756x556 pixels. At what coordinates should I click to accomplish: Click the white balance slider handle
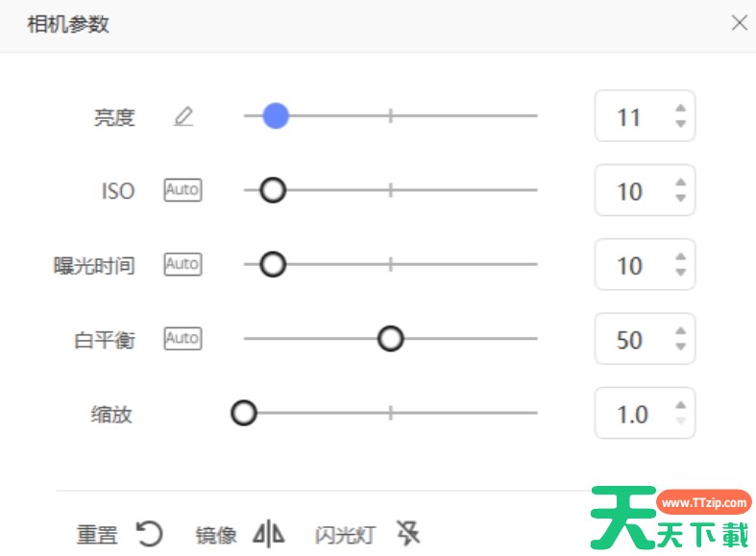coord(390,338)
